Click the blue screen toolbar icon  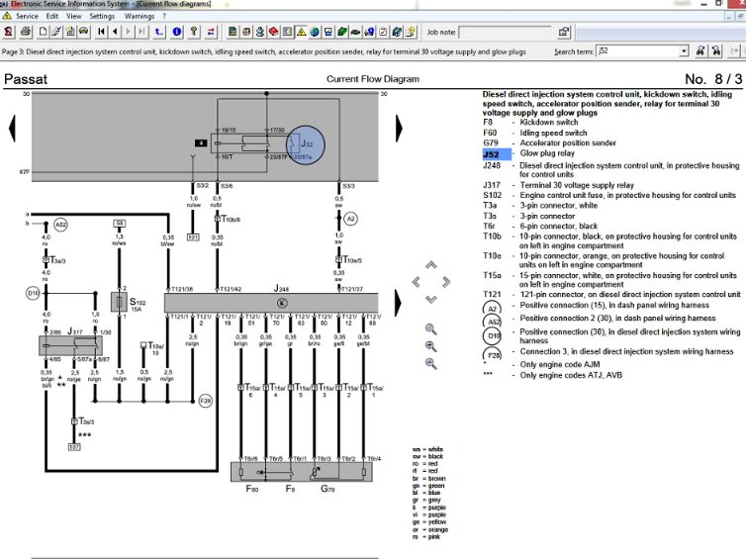[328, 32]
